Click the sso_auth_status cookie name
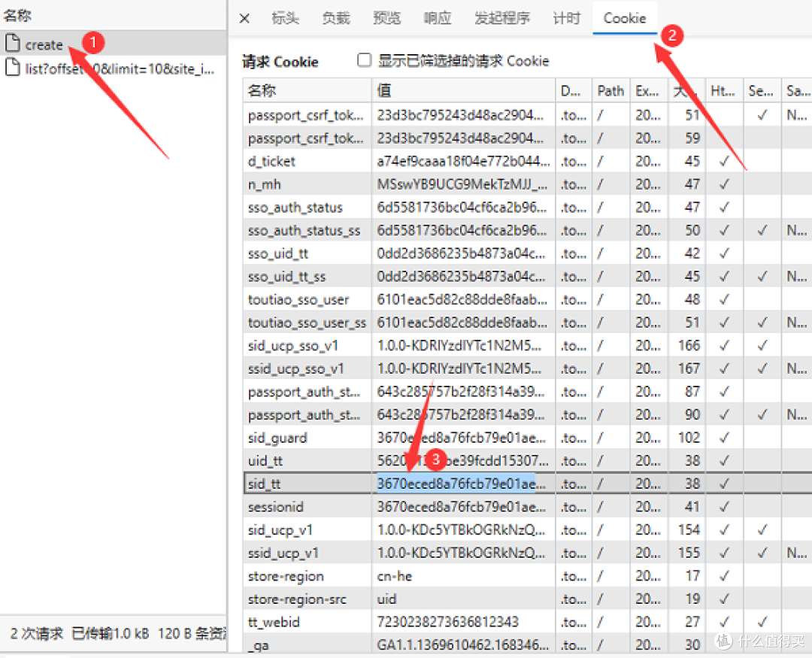The width and height of the screenshot is (812, 658). tap(295, 208)
